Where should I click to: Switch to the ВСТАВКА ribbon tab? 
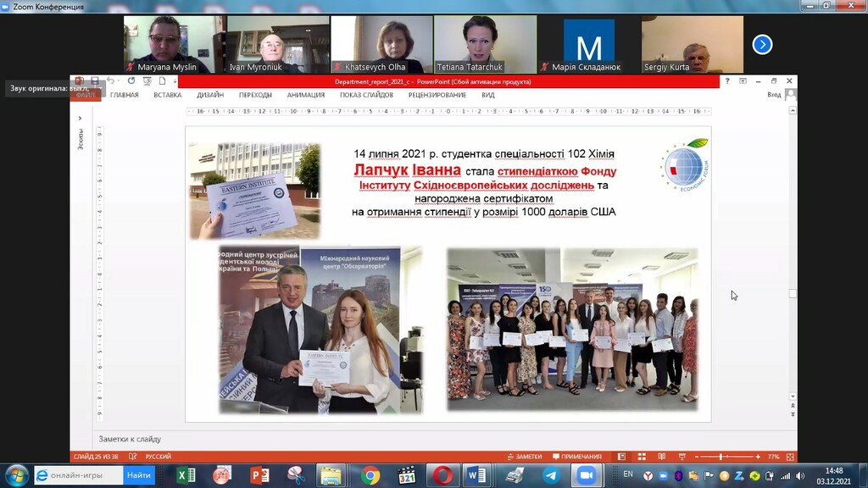tap(168, 95)
